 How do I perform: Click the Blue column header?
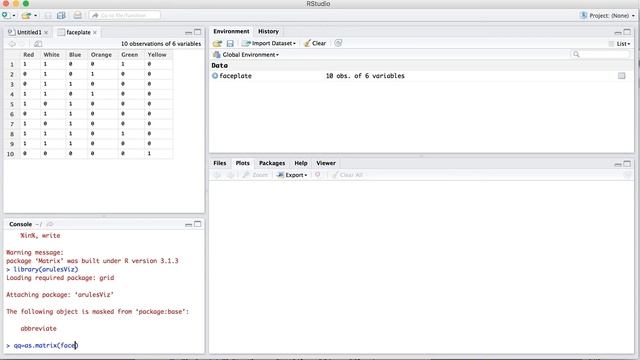(x=75, y=55)
